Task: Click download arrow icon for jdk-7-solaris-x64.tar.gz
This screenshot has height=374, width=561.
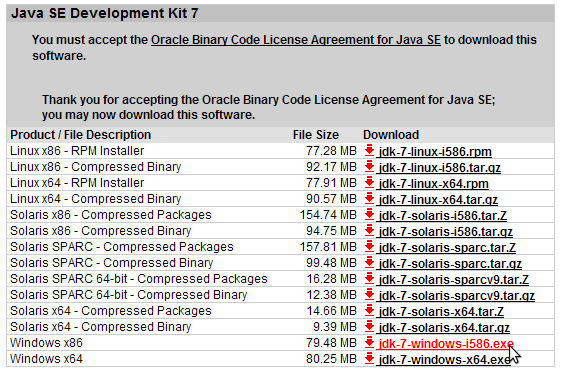Action: click(369, 326)
